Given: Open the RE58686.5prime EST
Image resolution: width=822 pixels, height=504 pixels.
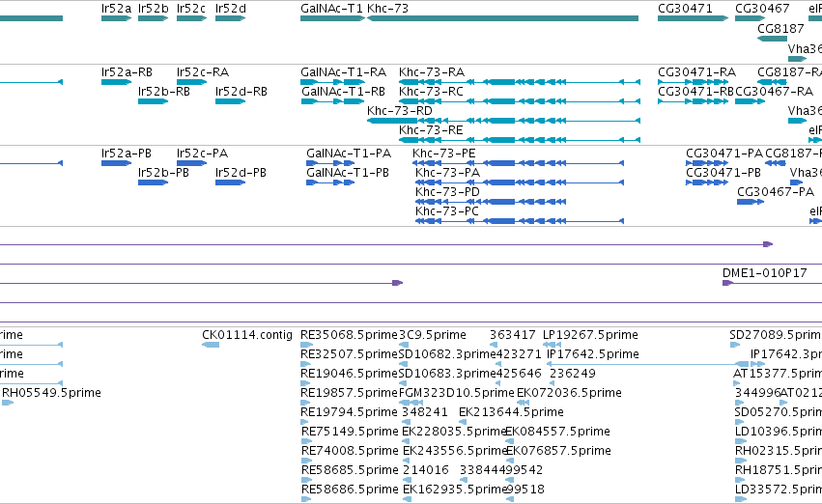Looking at the screenshot, I should coord(306,499).
